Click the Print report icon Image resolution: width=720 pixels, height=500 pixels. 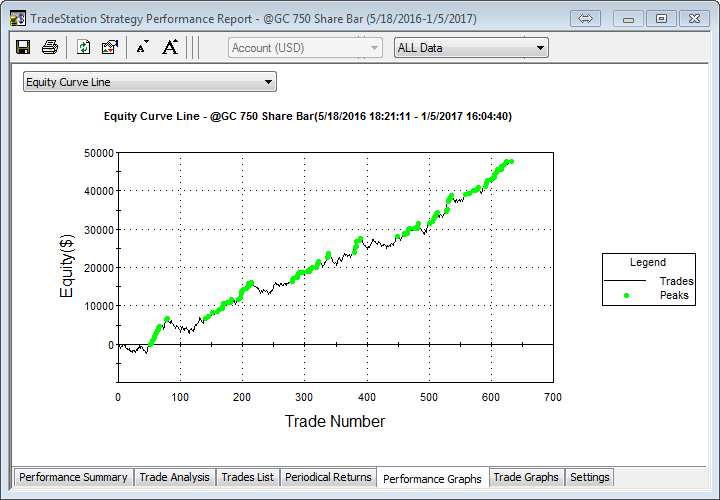click(49, 47)
